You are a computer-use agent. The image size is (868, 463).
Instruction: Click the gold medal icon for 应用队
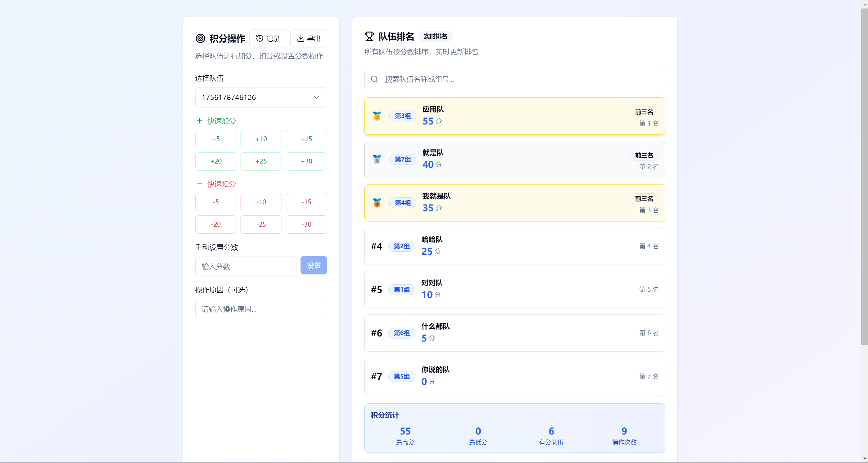coord(377,116)
